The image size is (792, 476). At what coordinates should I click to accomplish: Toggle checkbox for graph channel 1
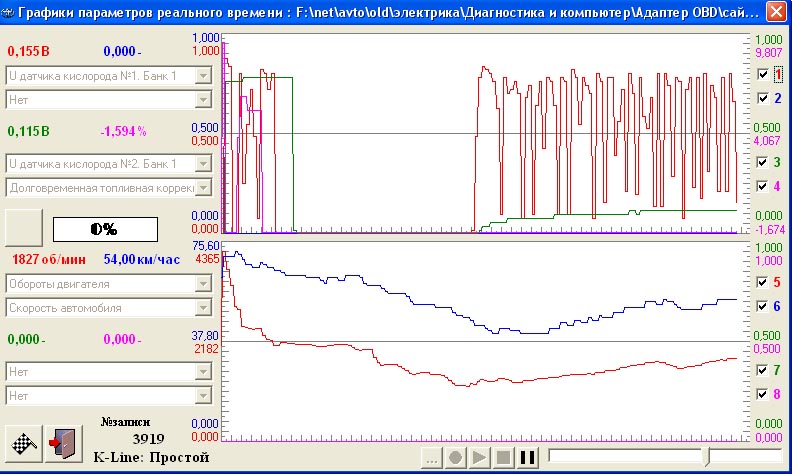(764, 74)
